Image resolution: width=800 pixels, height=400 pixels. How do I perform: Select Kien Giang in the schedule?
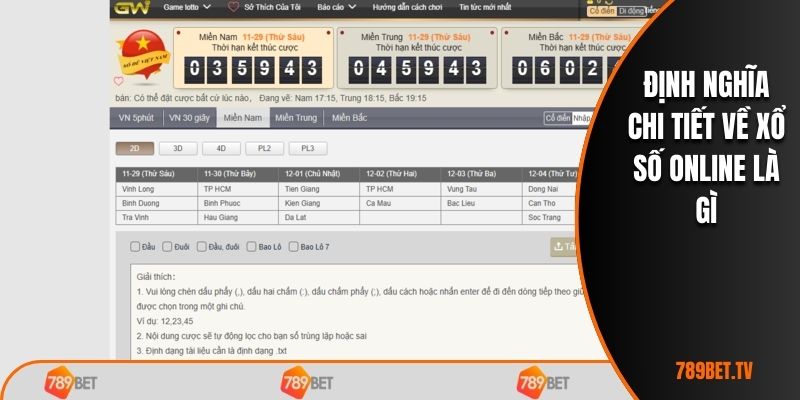[x=319, y=203]
